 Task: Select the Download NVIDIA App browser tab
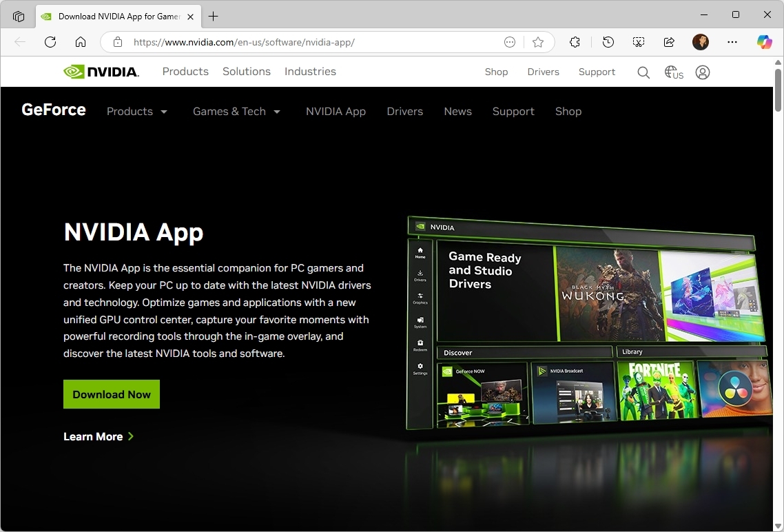coord(118,17)
